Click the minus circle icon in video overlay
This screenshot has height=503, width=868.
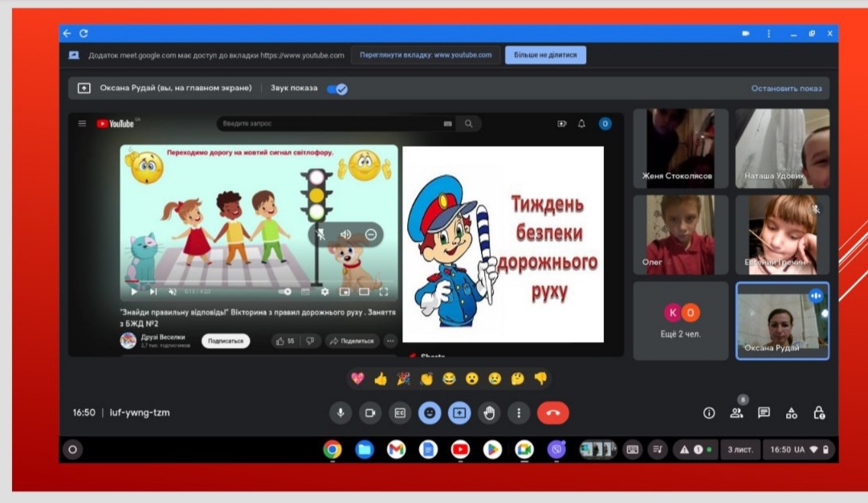tap(371, 235)
